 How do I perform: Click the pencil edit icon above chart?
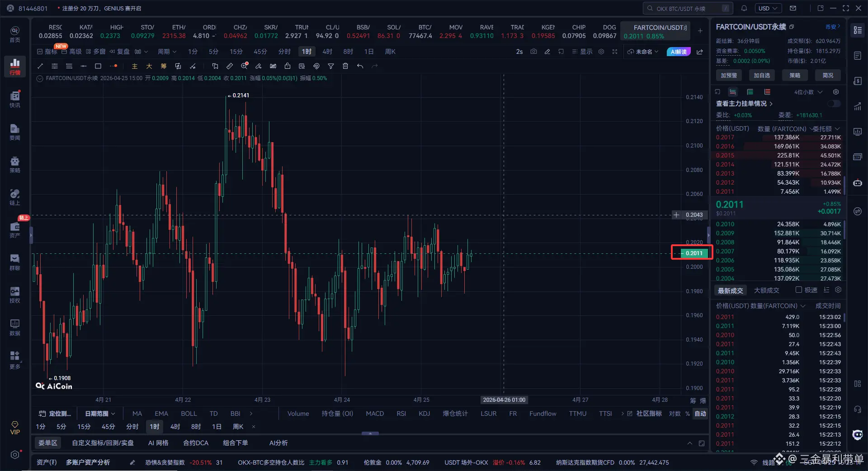547,52
